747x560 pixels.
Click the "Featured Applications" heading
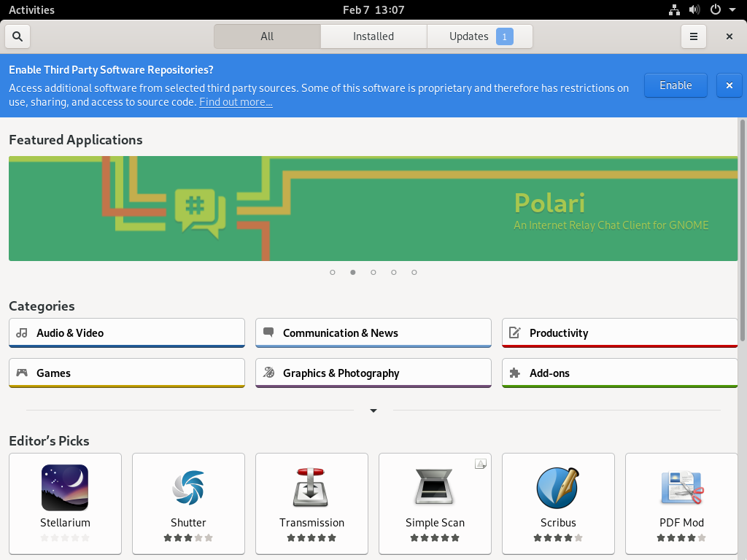coord(76,140)
